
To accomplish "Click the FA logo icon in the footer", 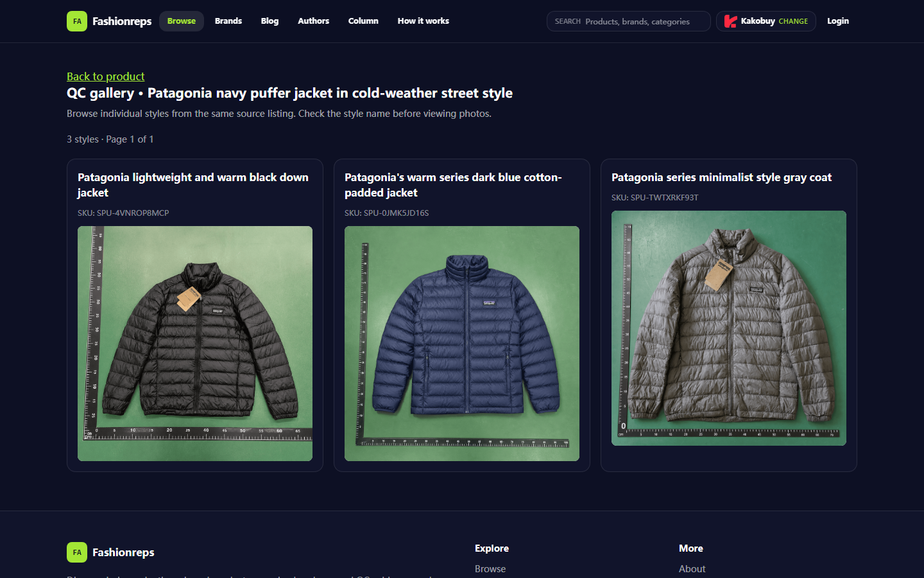I will click(x=77, y=552).
